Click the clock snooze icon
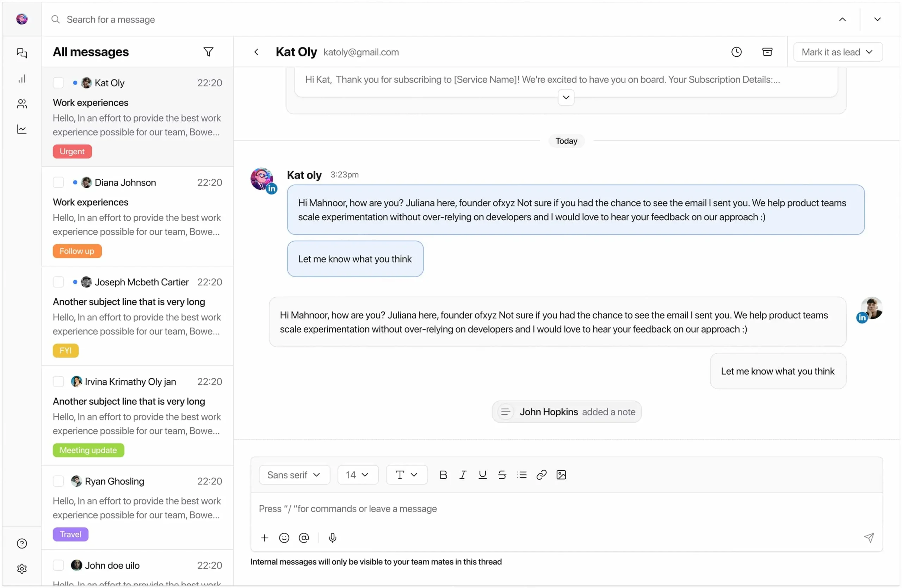 [x=736, y=52]
